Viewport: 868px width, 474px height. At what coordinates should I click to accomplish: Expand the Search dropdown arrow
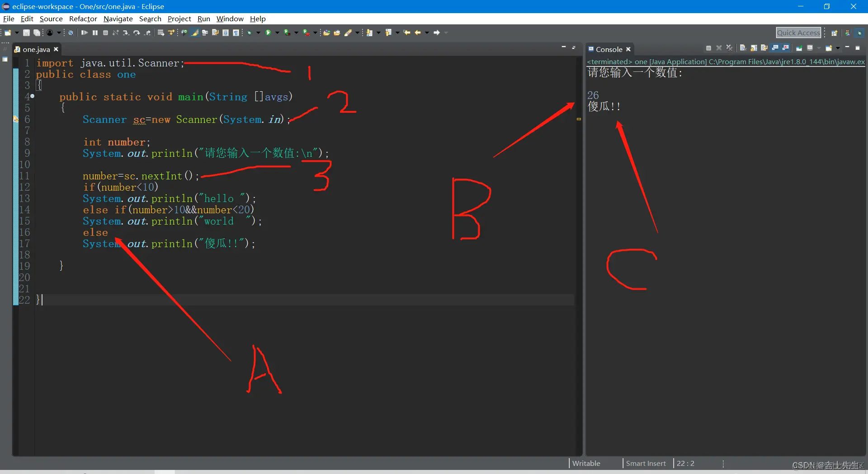tap(357, 33)
